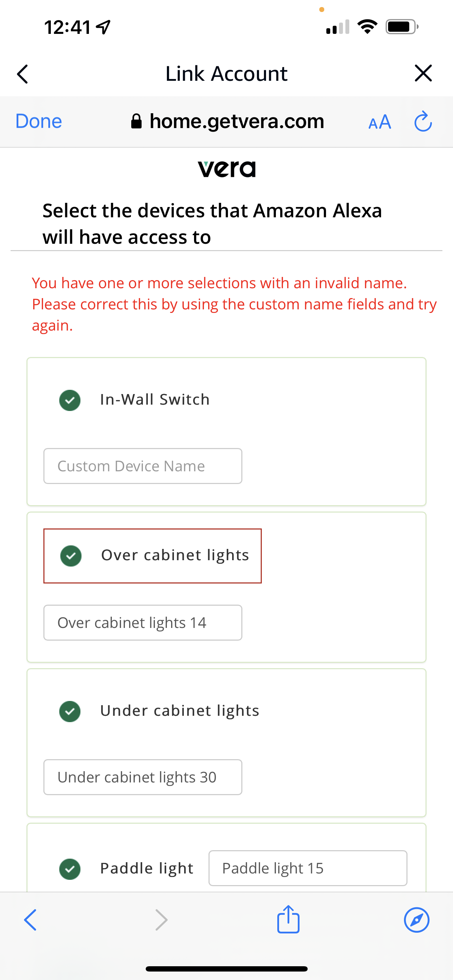This screenshot has height=980, width=453.
Task: Tap Done to dismiss the browser
Action: click(x=38, y=122)
